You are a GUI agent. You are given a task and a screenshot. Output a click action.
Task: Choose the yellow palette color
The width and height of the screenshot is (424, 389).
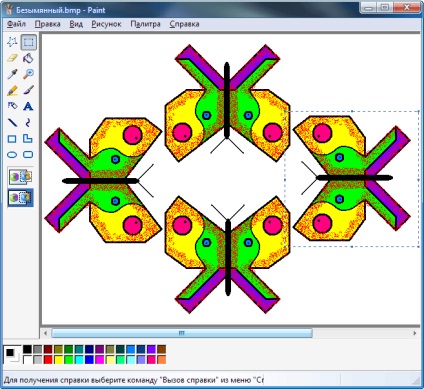[x=58, y=360]
